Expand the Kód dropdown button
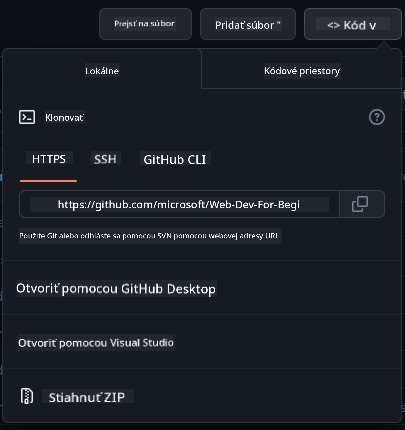 click(x=353, y=24)
